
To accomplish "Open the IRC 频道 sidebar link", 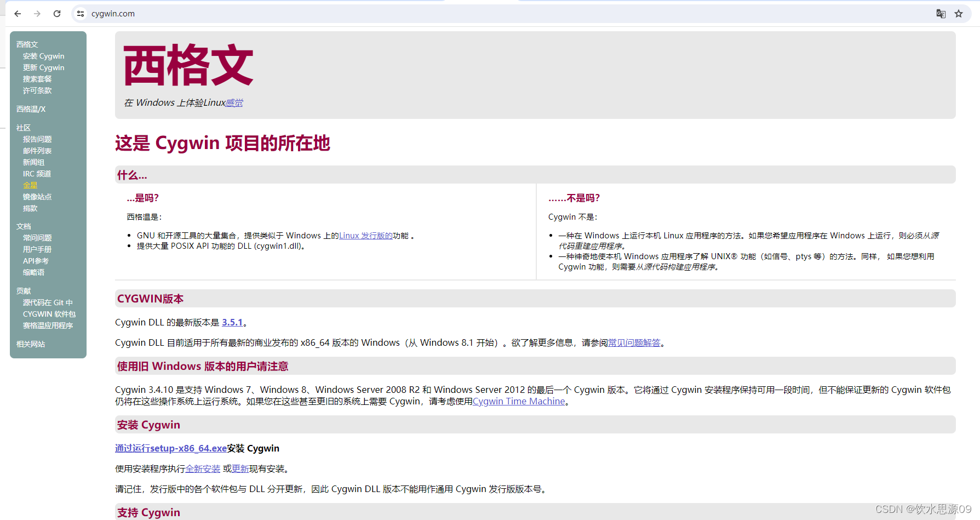I will point(36,173).
